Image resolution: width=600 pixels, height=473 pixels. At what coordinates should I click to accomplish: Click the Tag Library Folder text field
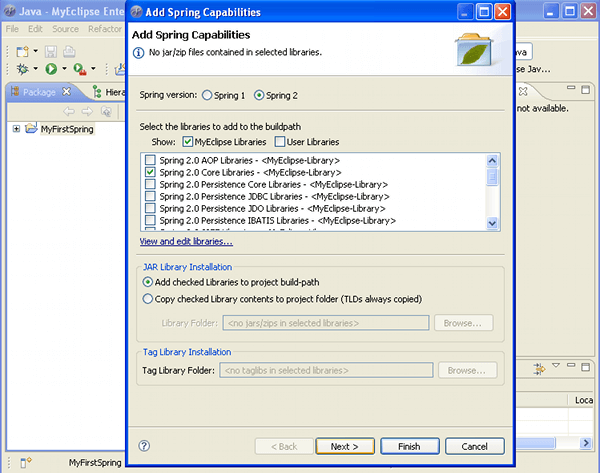click(326, 370)
